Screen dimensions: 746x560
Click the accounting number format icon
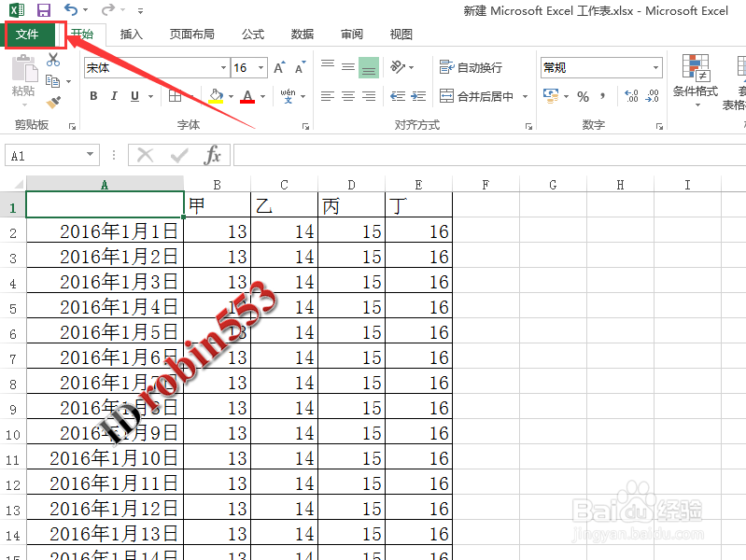coord(551,96)
